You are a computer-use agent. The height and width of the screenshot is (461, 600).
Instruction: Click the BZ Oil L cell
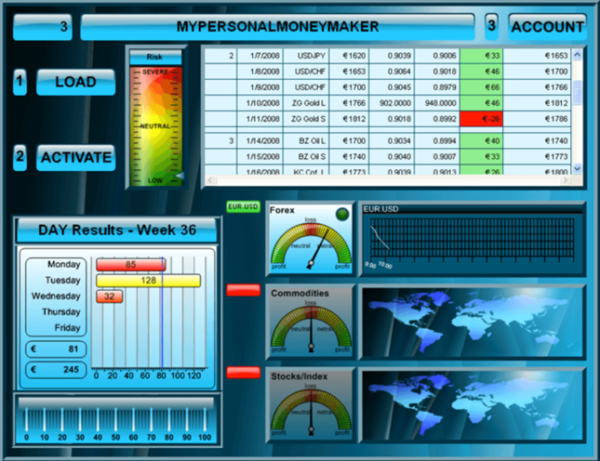point(306,141)
